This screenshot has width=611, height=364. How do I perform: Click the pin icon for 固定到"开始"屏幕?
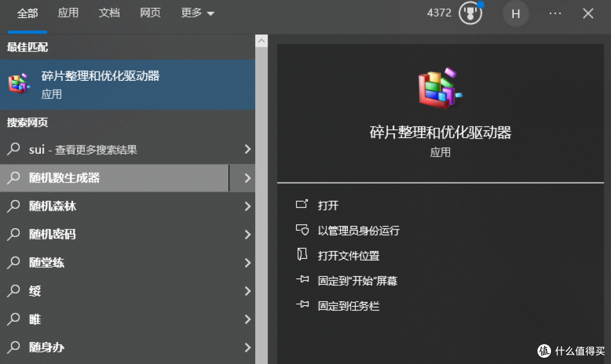302,280
